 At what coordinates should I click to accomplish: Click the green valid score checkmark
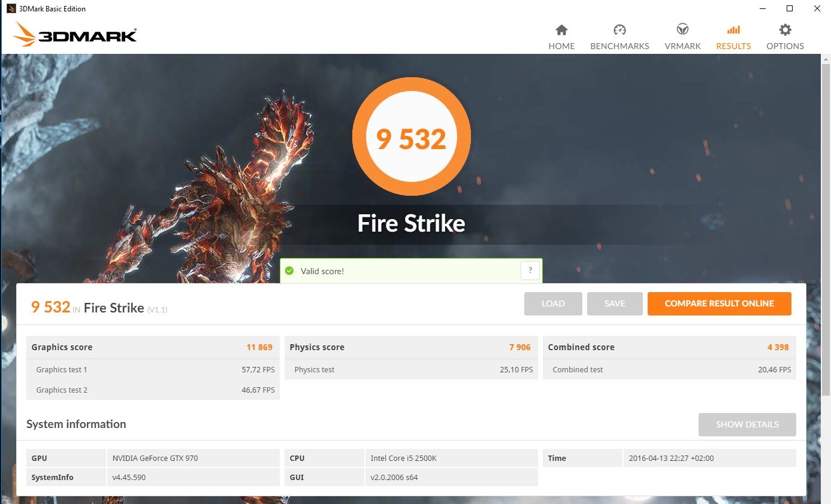[289, 271]
